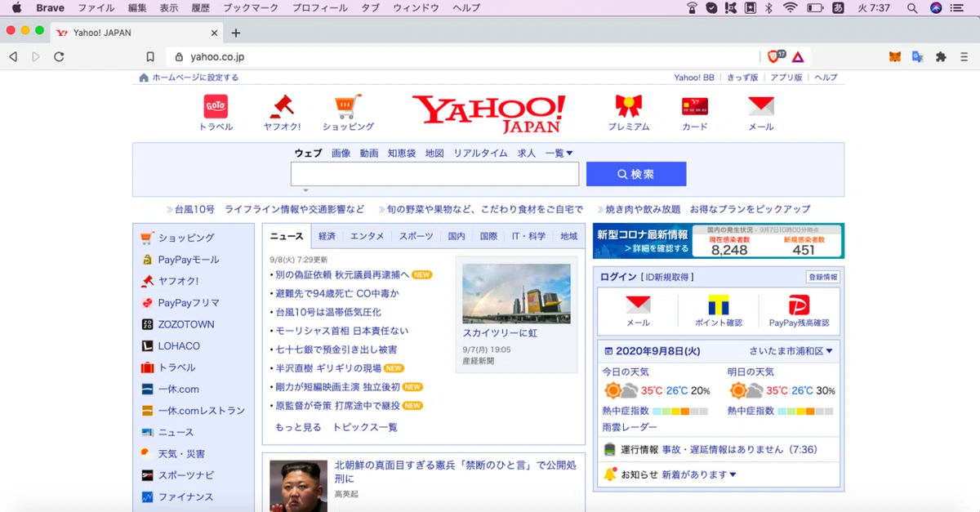Click the Brave Rewards triangle icon
This screenshot has height=512, width=980.
798,57
